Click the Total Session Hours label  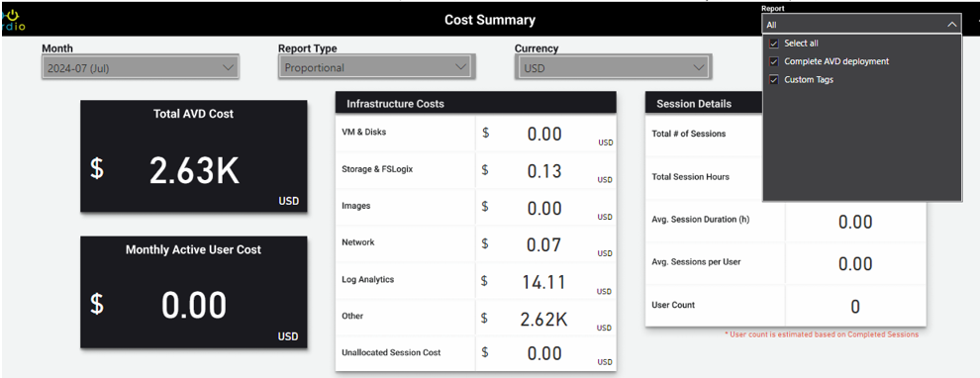click(x=691, y=177)
